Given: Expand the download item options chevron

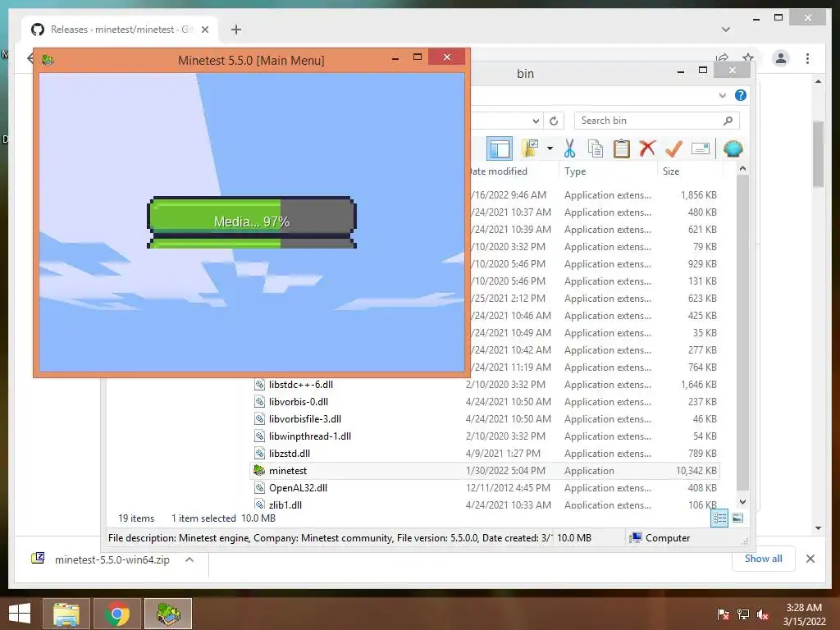Looking at the screenshot, I should 189,559.
